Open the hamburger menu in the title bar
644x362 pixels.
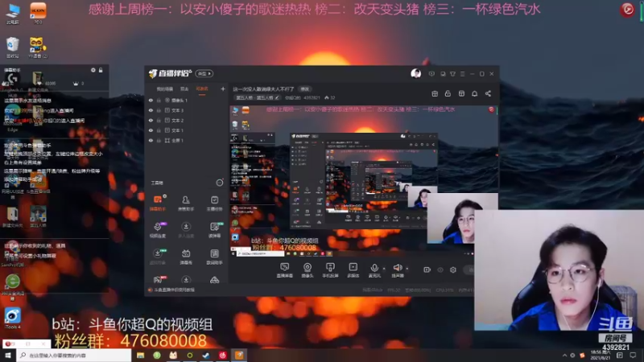tap(462, 74)
